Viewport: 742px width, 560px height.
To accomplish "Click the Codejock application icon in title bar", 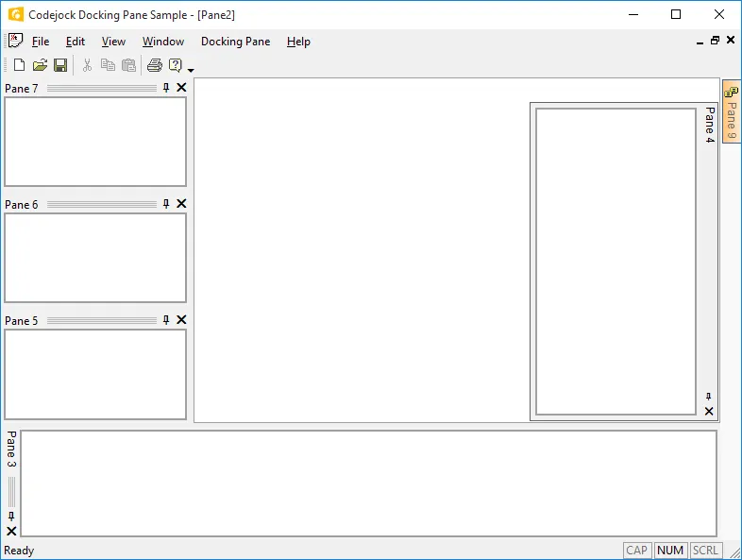I will 16,14.
